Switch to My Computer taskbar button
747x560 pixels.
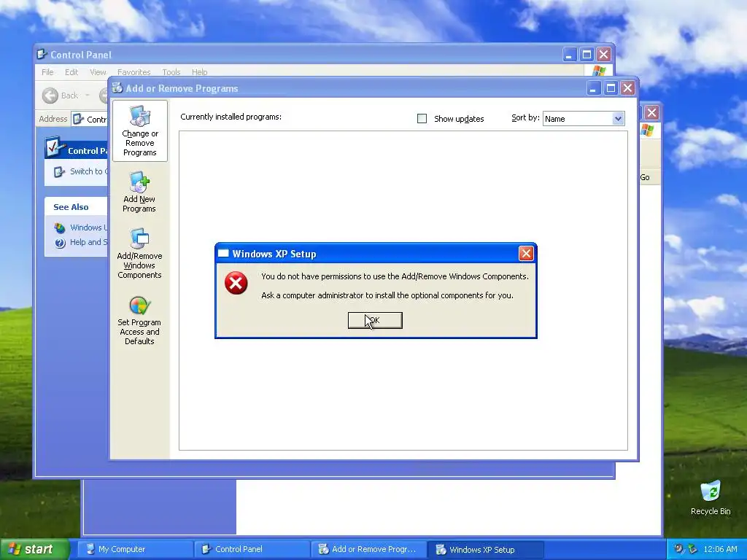pyautogui.click(x=135, y=549)
